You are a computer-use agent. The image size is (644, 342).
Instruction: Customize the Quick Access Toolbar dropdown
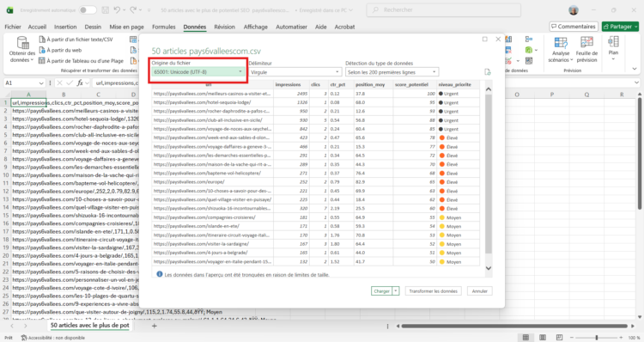(x=149, y=9)
